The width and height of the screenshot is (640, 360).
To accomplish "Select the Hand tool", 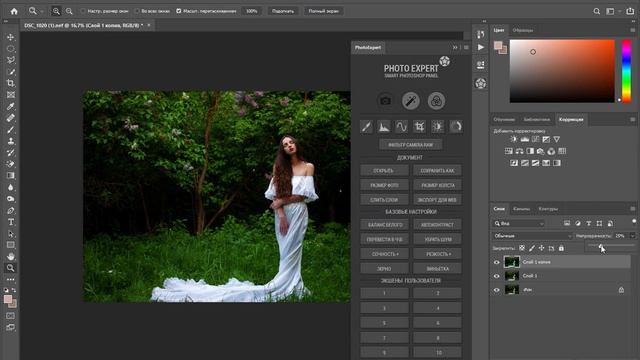I will [11, 256].
